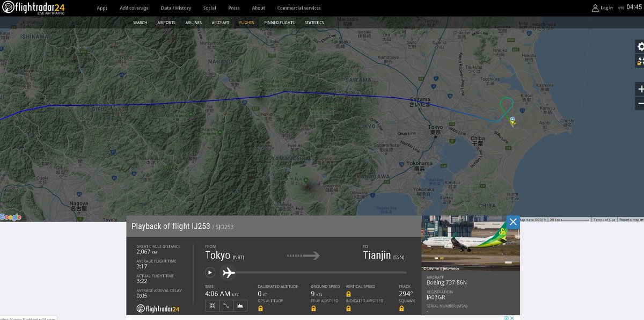Select the FLIGHTS tab
The width and height of the screenshot is (644, 320).
point(247,23)
